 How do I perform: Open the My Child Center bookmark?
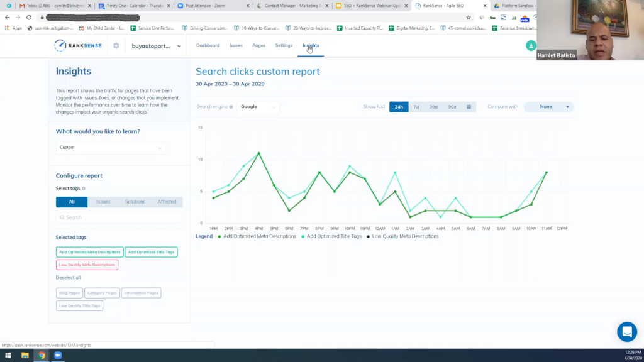tap(101, 28)
